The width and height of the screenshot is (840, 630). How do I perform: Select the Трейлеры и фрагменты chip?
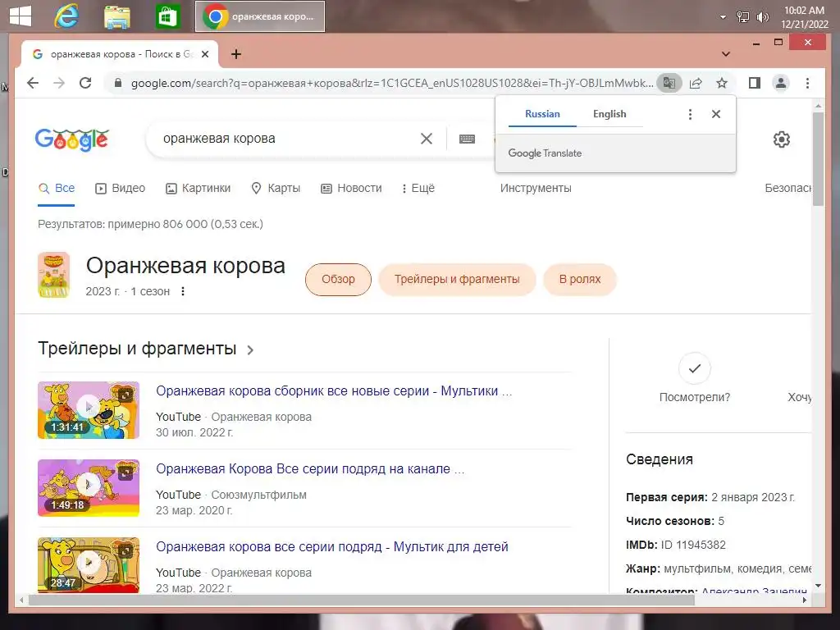(x=457, y=279)
